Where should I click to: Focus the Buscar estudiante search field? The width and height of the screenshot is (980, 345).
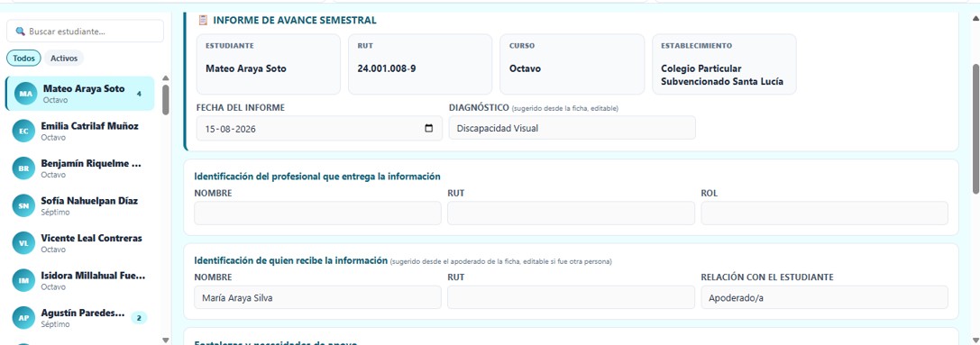click(85, 32)
